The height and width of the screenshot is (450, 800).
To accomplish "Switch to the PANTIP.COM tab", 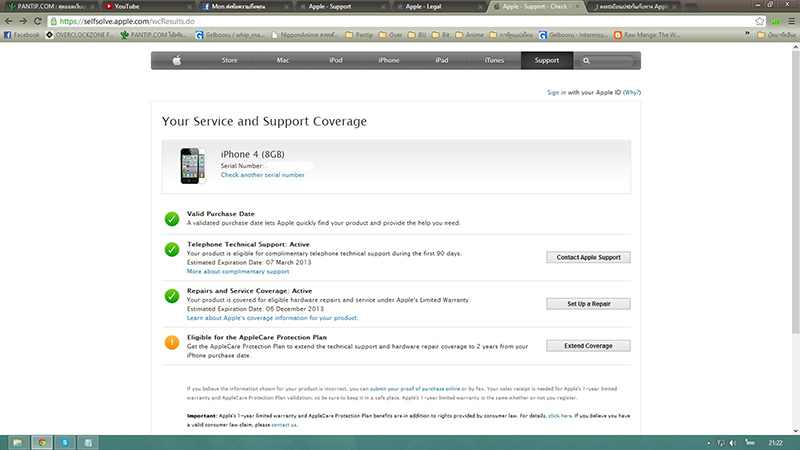I will tap(50, 7).
